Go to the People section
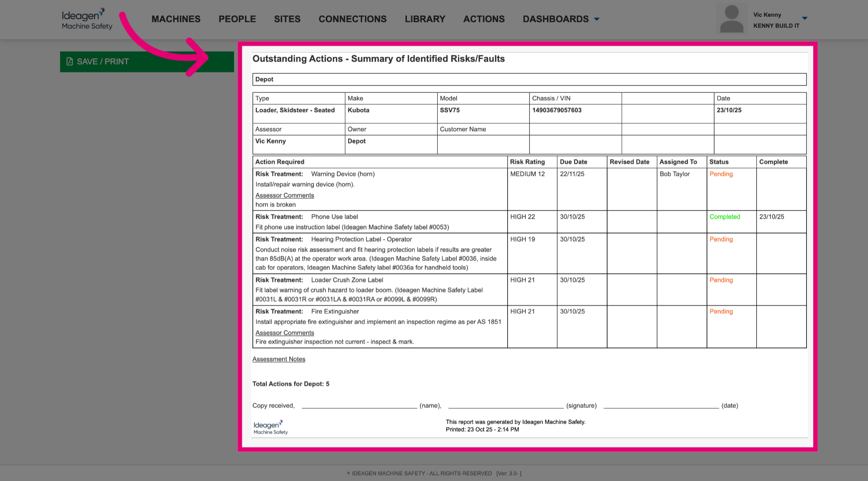The height and width of the screenshot is (481, 868). [237, 19]
